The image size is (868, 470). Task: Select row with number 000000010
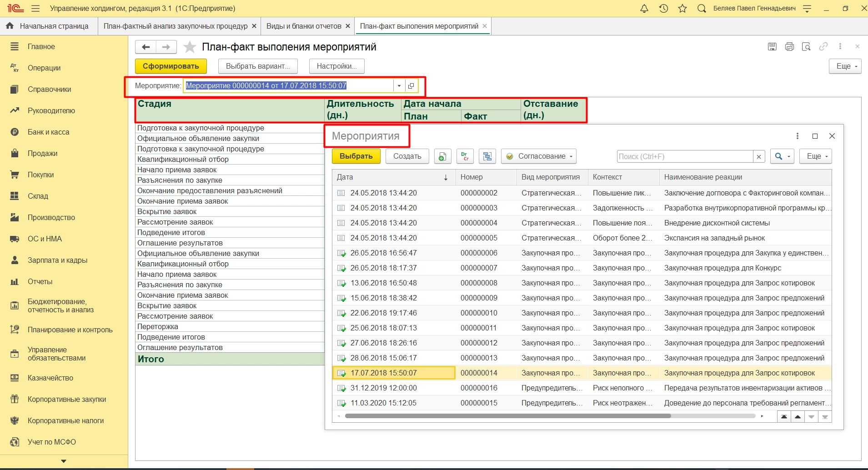[x=479, y=313]
